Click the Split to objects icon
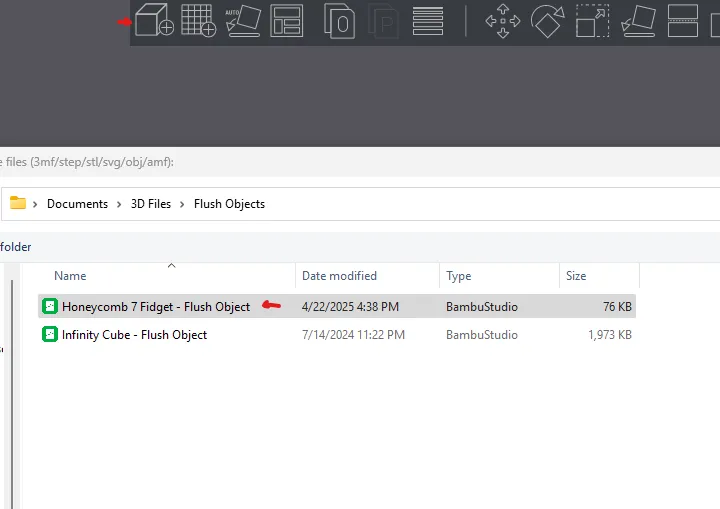This screenshot has height=509, width=720. pos(339,21)
